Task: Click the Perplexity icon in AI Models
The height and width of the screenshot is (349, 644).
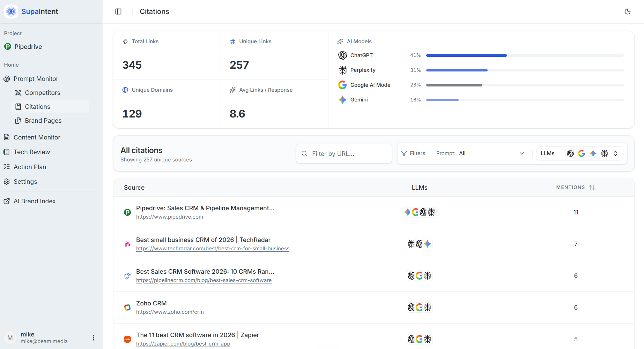Action: pos(343,70)
